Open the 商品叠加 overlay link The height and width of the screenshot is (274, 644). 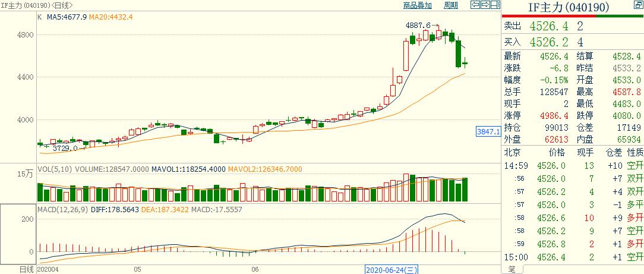coord(417,5)
